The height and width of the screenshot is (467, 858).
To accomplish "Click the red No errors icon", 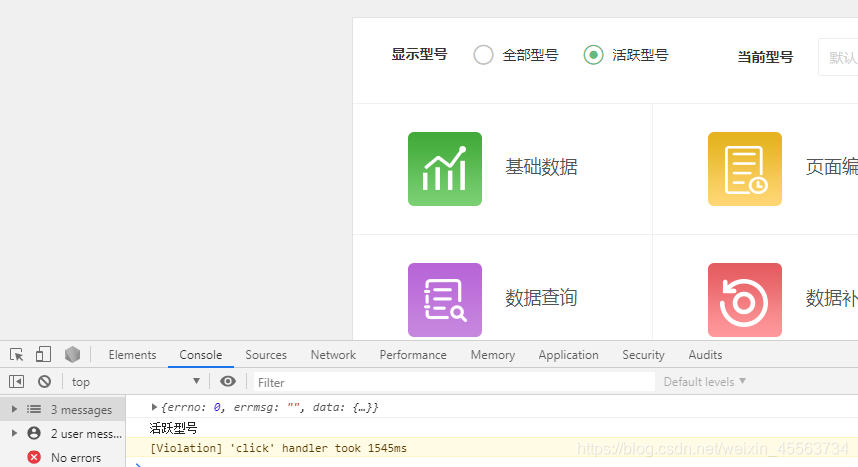I will tap(34, 457).
